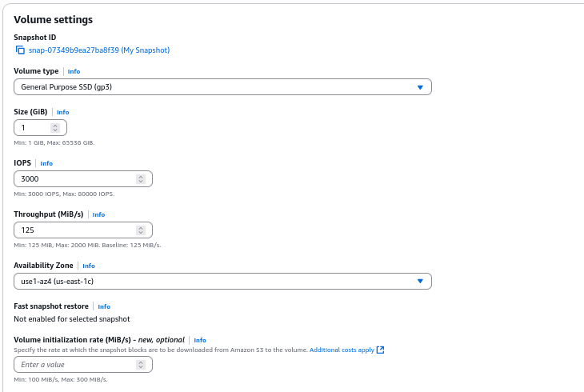584x392 pixels.
Task: Click the Size (GiB) input field
Action: (34, 127)
